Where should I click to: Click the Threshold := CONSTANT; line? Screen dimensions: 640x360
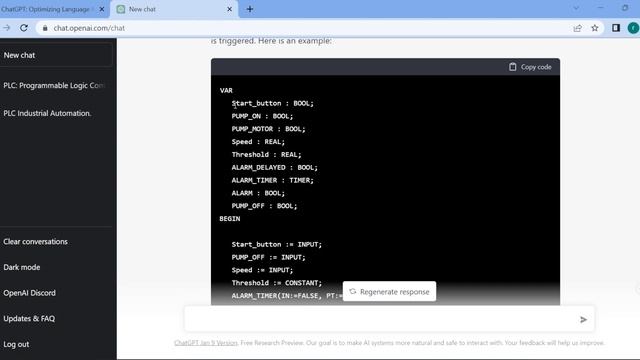[276, 283]
